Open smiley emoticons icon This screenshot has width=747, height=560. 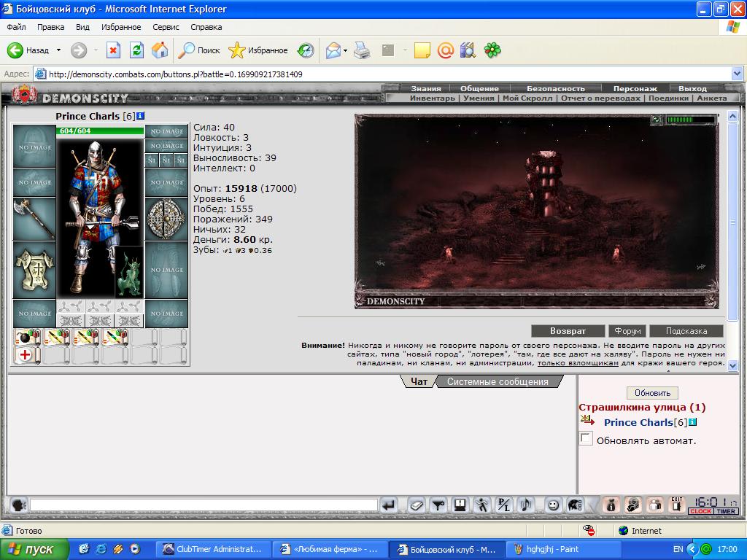tap(553, 505)
